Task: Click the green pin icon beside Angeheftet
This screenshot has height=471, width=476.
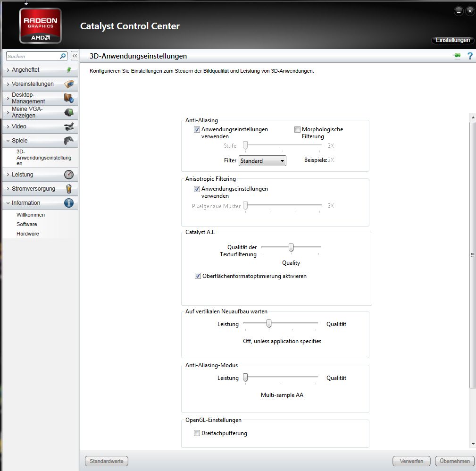Action: tap(69, 70)
